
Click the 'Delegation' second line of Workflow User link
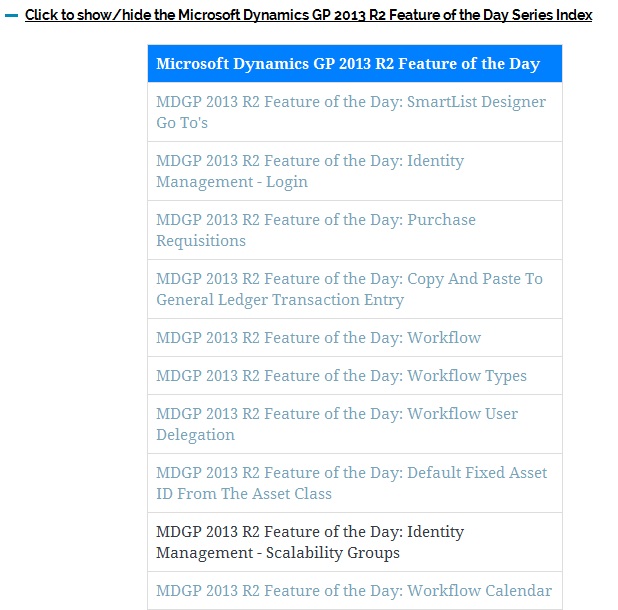(195, 434)
